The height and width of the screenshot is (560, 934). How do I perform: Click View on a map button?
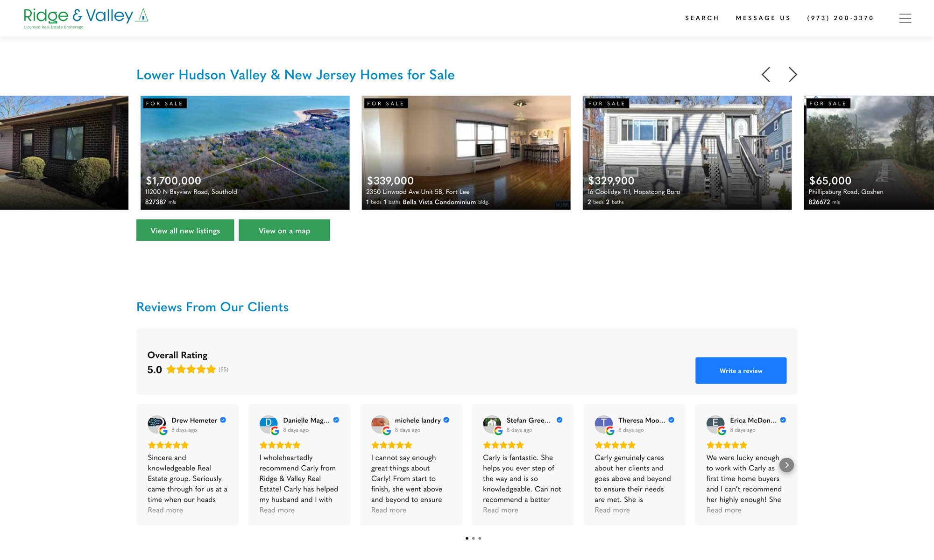click(x=284, y=230)
